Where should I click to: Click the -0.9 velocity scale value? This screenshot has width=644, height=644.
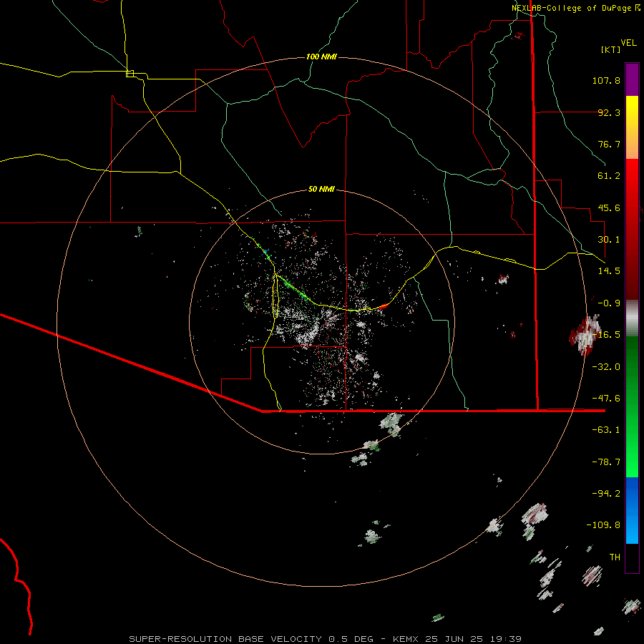pyautogui.click(x=609, y=303)
